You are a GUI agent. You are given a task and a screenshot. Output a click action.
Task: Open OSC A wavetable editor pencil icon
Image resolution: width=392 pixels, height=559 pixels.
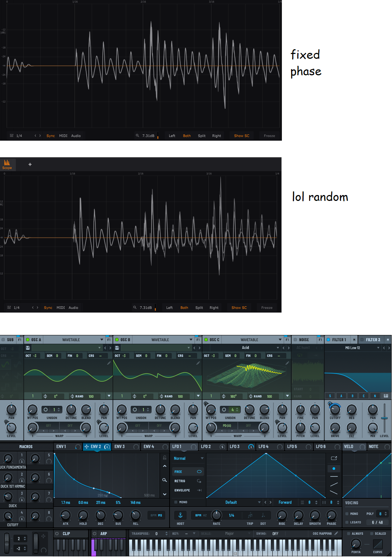click(x=109, y=363)
